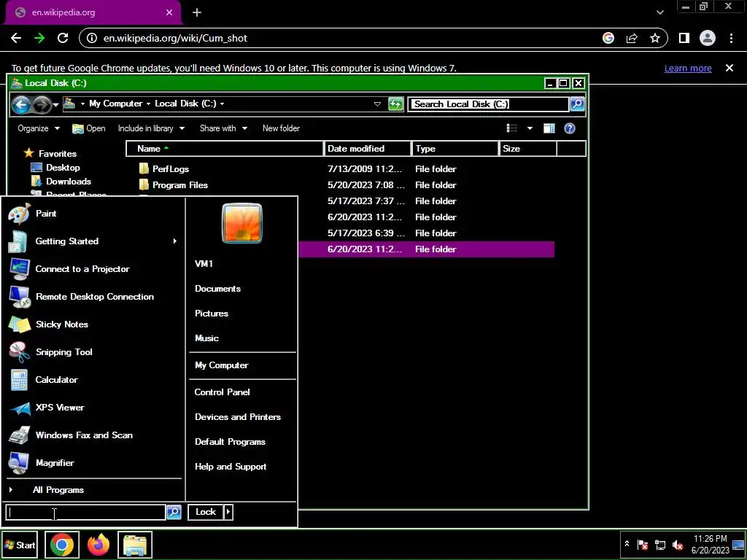Click the muted volume tray icon
This screenshot has width=747, height=560.
(x=677, y=545)
